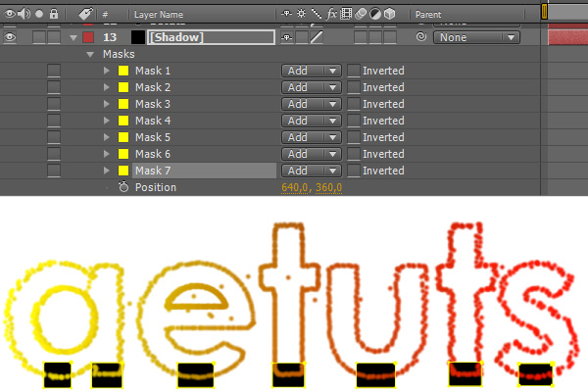Click the Motion Blur column header icon
The image size is (588, 392).
pos(361,15)
